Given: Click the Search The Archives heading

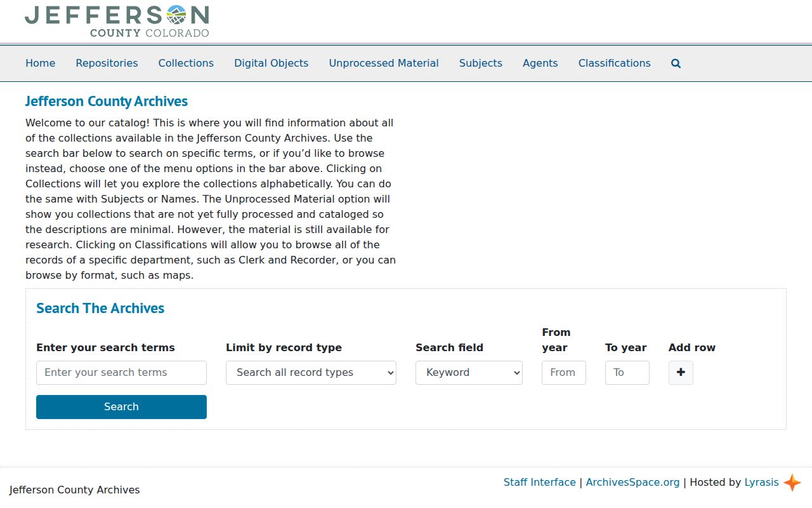Looking at the screenshot, I should pyautogui.click(x=100, y=309).
